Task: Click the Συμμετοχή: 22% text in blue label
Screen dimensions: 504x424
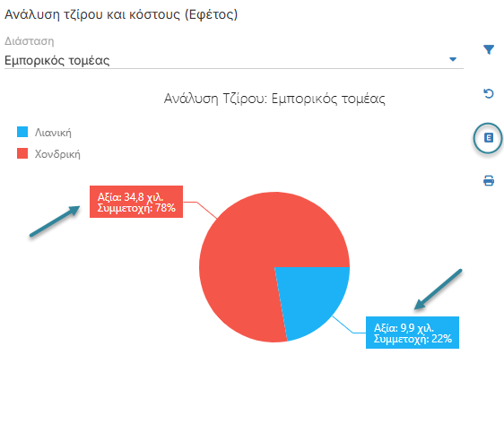Action: pyautogui.click(x=413, y=339)
